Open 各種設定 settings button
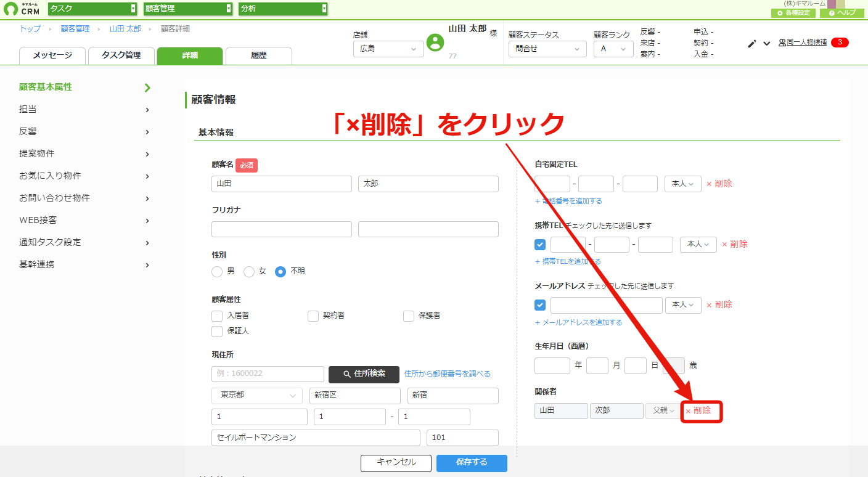Screen dimensions: 868x477 [793, 13]
